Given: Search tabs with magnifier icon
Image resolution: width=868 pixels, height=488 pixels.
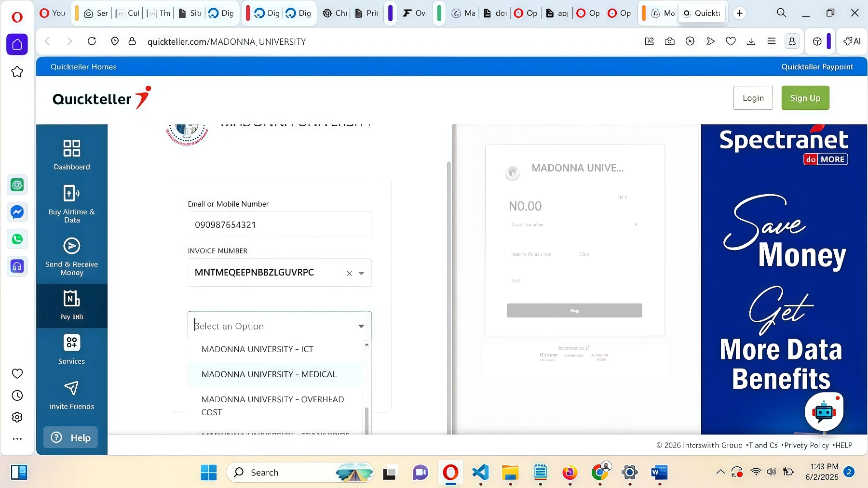Looking at the screenshot, I should pyautogui.click(x=781, y=13).
